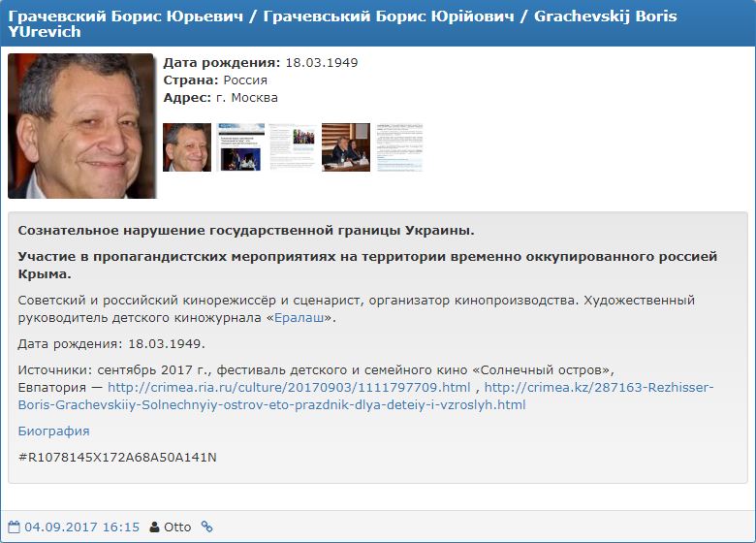This screenshot has width=756, height=543.
Task: Click the bold line Сознательное нарушение государственной границы
Action: 246,231
